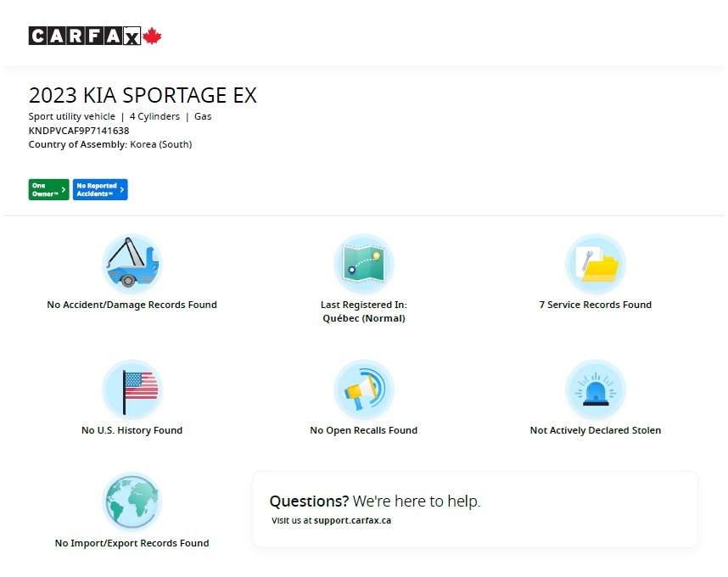This screenshot has height=577, width=728.
Task: Open No Open Recalls Found
Action: point(364,430)
